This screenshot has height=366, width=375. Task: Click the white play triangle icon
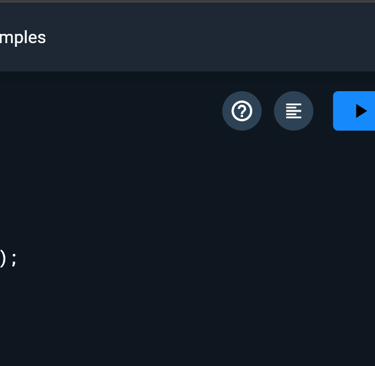pos(361,111)
